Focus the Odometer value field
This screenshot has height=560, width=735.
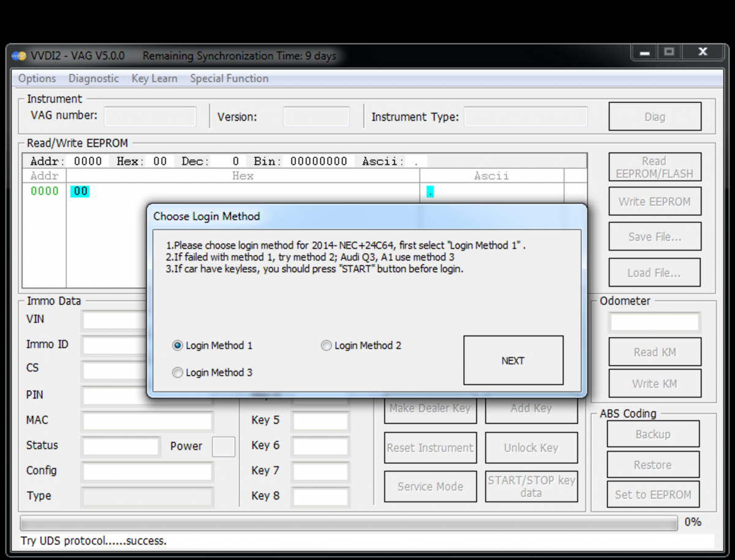pos(654,322)
